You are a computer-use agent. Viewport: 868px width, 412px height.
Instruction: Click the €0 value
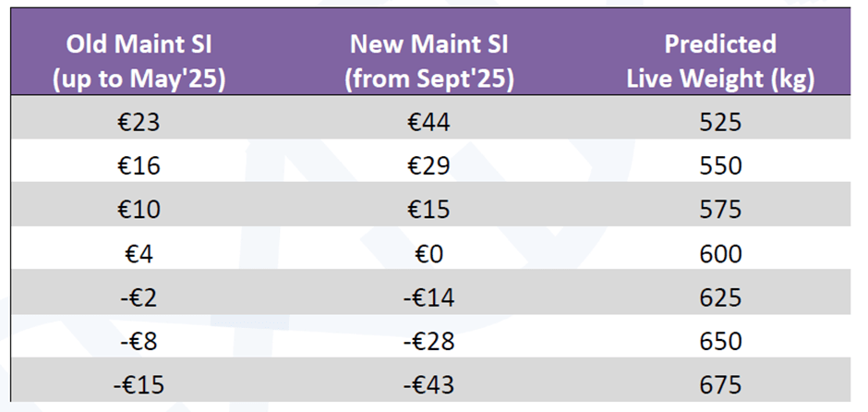[428, 254]
